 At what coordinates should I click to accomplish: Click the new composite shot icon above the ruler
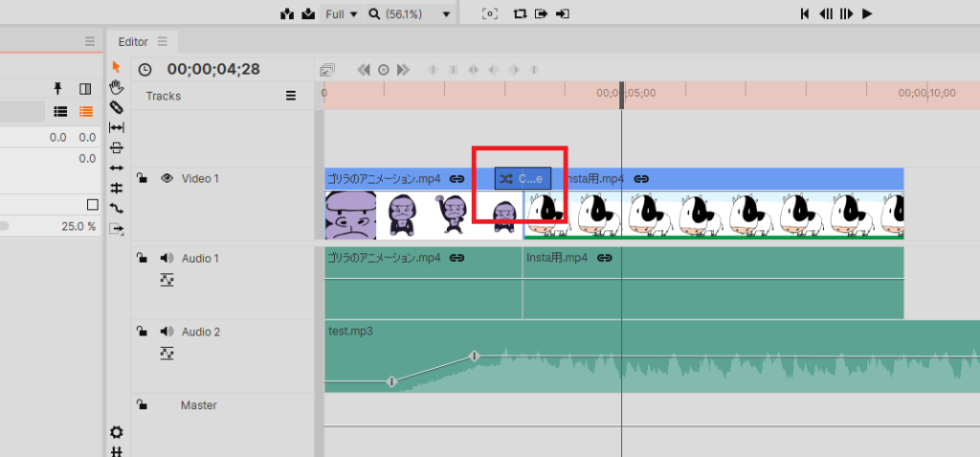point(327,70)
